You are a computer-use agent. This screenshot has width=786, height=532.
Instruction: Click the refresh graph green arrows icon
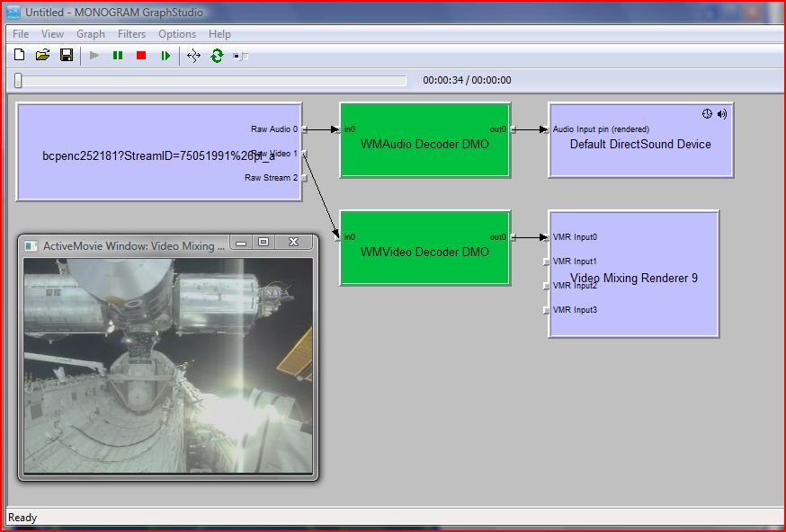pyautogui.click(x=217, y=56)
